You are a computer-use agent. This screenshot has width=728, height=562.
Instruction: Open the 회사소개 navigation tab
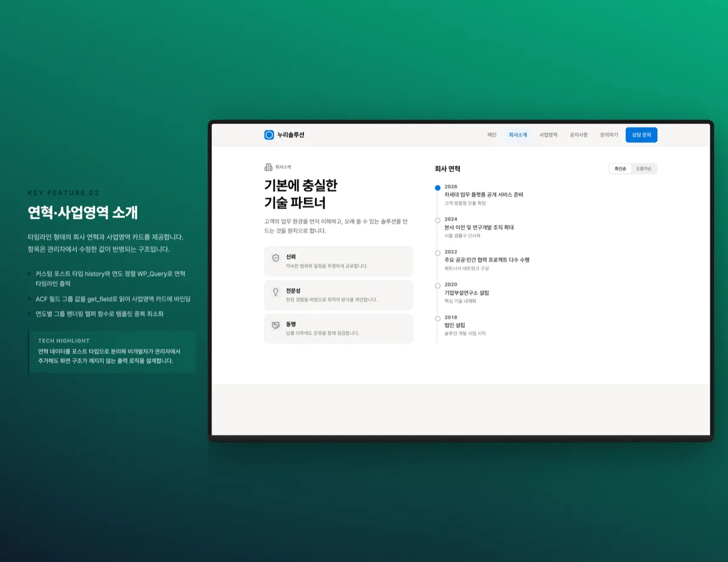coord(517,135)
